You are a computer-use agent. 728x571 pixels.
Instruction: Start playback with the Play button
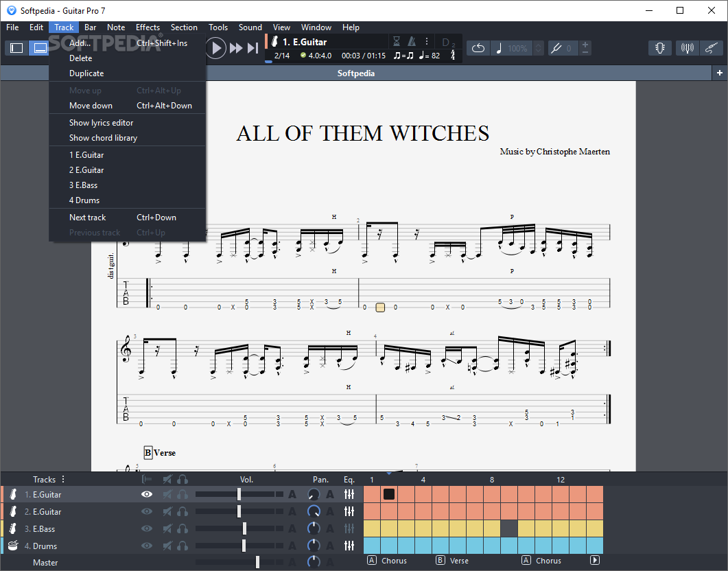[x=216, y=48]
